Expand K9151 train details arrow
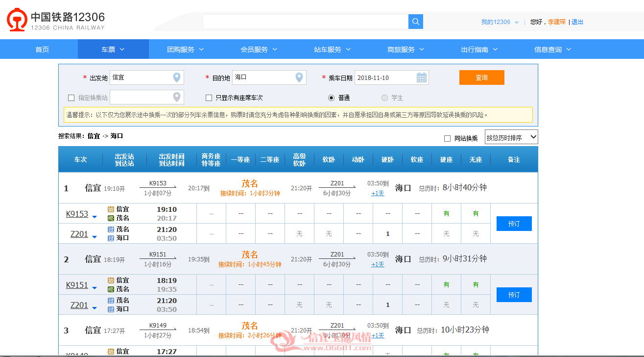 point(95,288)
